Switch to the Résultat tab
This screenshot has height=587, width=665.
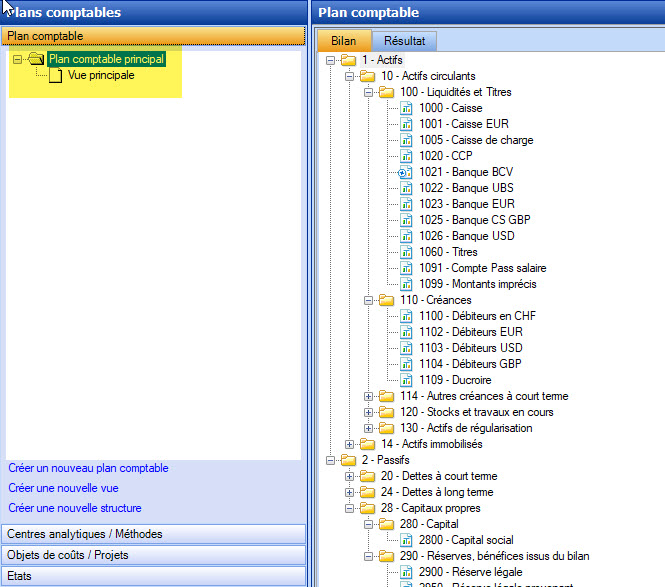pos(404,41)
